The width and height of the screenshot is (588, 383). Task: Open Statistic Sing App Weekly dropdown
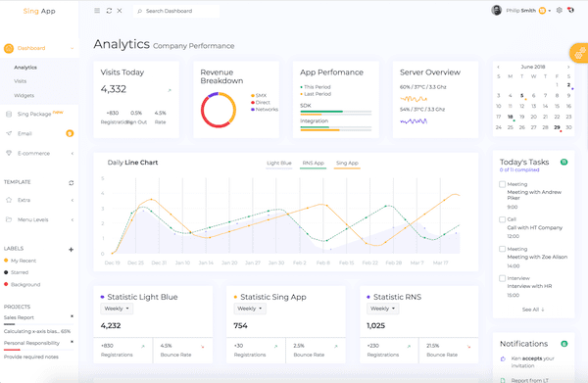click(x=250, y=309)
